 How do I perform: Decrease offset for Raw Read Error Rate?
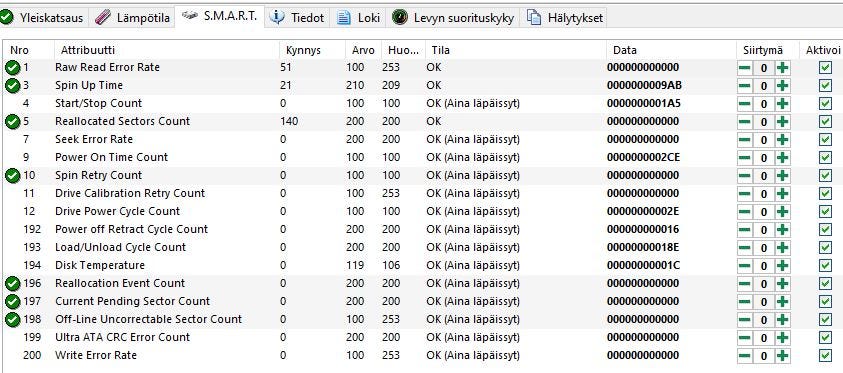tap(745, 68)
